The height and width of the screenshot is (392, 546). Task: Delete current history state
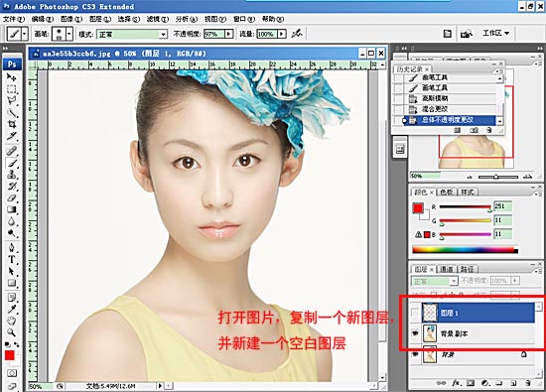488,130
